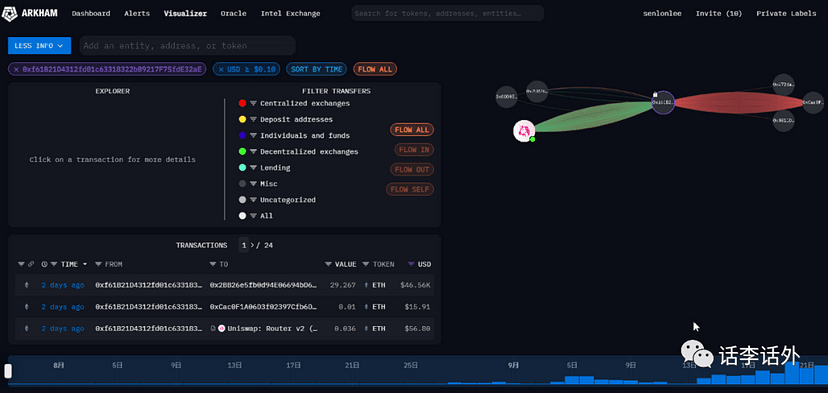Click recipient 0x2B826e5fb0d94E06694bD6 address
This screenshot has width=828, height=393.
click(x=264, y=285)
